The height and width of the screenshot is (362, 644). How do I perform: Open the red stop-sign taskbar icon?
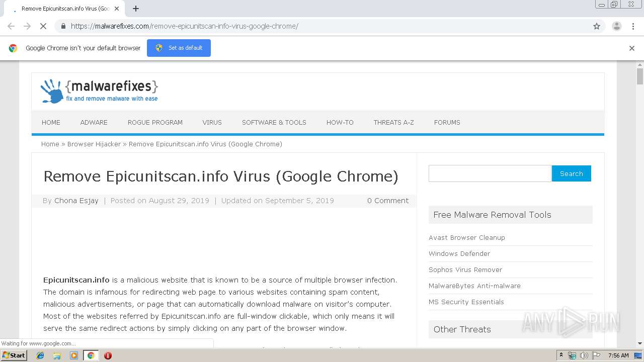pos(108,355)
